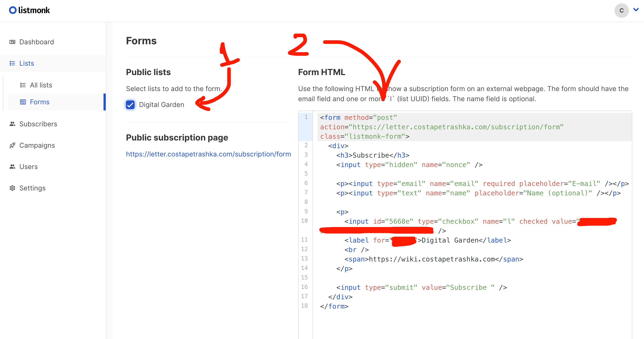Click the Campaigns rocket icon
This screenshot has width=644, height=339.
[12, 145]
